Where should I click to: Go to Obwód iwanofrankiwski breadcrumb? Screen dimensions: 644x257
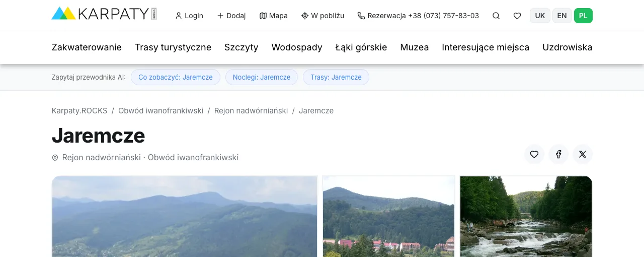[x=161, y=110]
